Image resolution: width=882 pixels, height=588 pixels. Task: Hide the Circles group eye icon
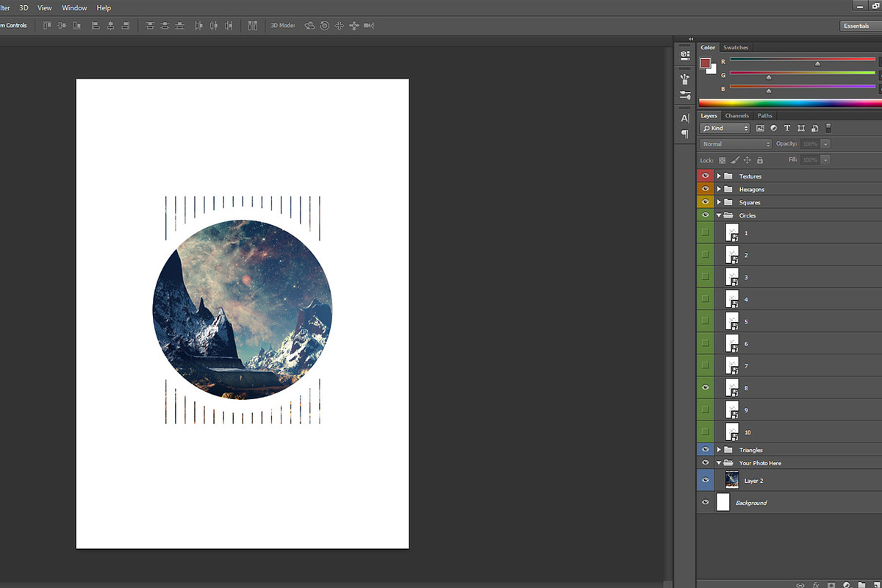click(x=706, y=215)
